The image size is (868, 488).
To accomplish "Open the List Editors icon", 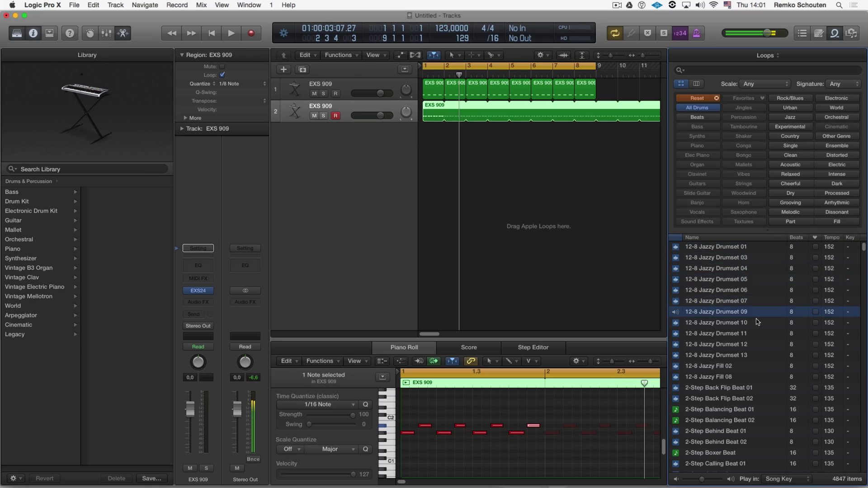I will pos(802,33).
